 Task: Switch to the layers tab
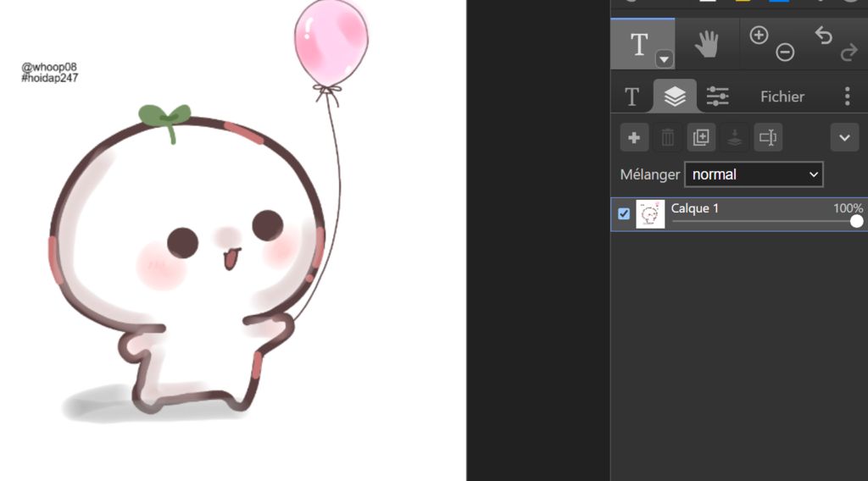[674, 97]
